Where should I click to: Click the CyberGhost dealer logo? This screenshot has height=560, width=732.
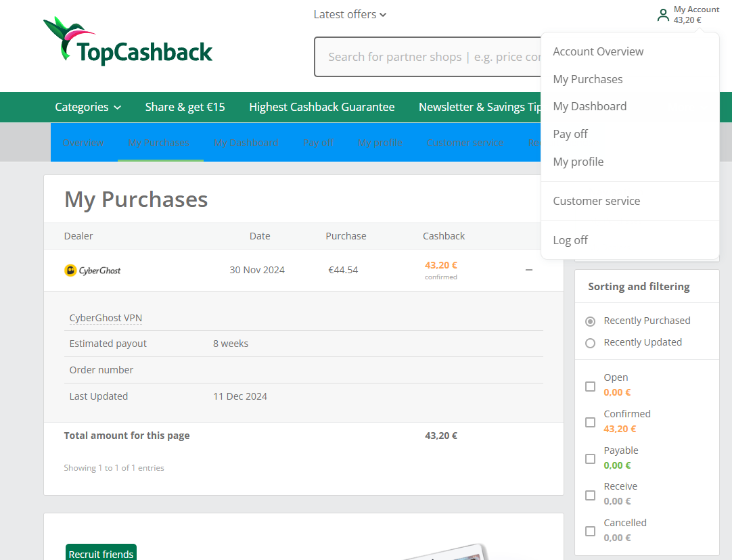click(93, 271)
